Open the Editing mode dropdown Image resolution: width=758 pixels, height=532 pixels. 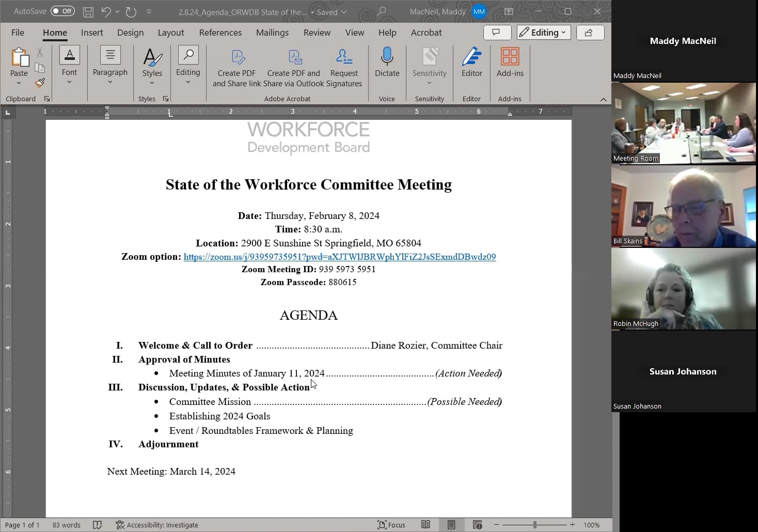(543, 32)
